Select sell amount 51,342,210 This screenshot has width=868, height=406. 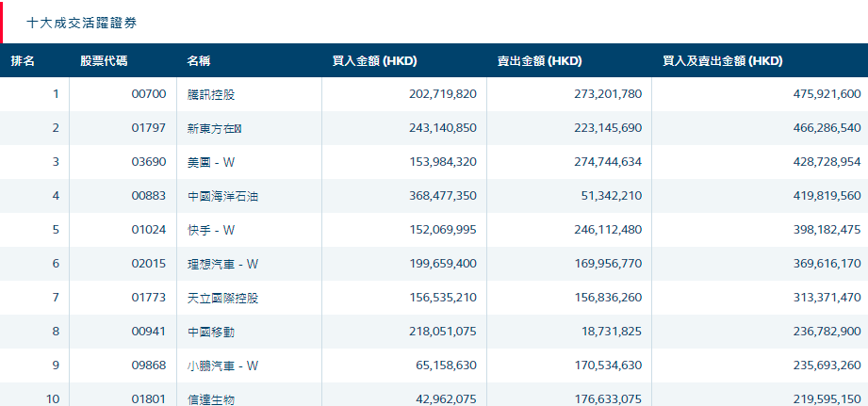click(x=611, y=196)
